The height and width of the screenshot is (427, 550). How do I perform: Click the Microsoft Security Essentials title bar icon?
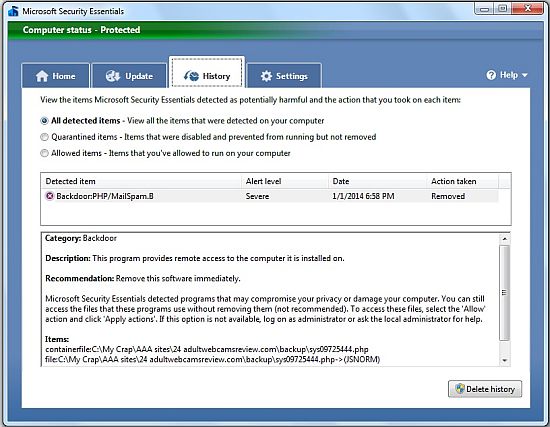point(13,11)
